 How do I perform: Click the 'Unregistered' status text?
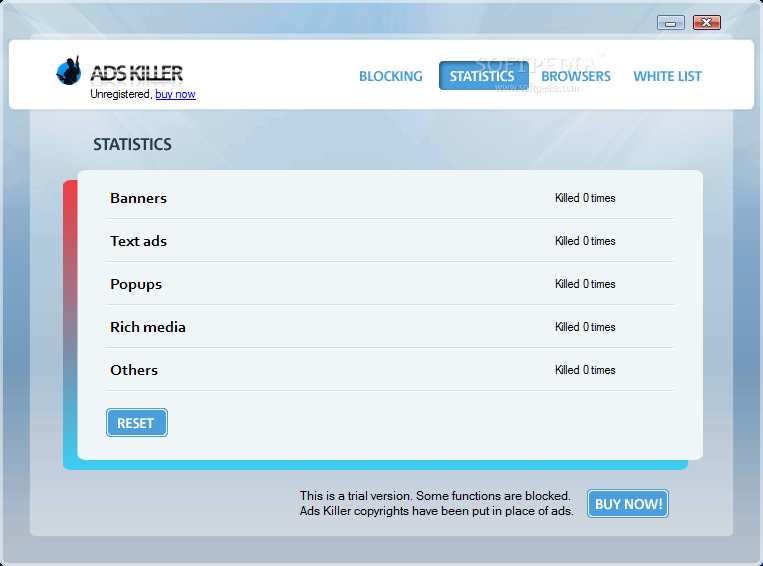pyautogui.click(x=121, y=94)
